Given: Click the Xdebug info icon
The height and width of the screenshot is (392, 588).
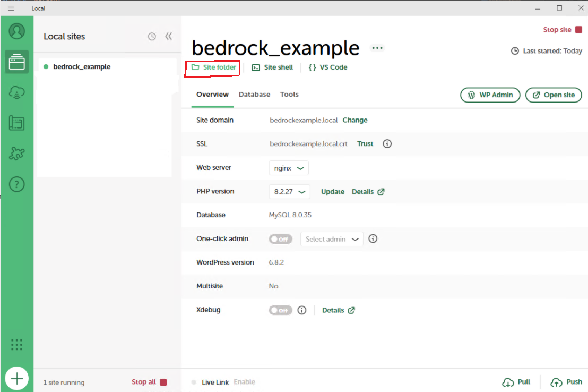Looking at the screenshot, I should click(302, 310).
